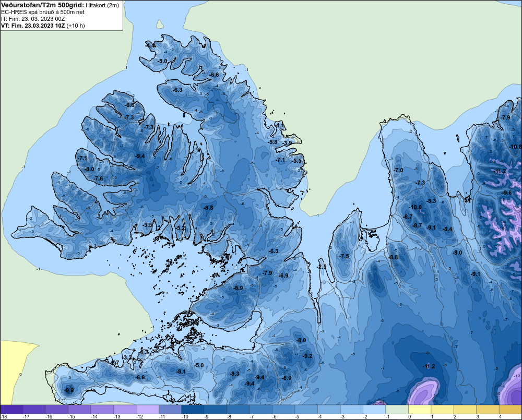
Task: Select the legend swatch between -11 and -10
Action: (170, 410)
